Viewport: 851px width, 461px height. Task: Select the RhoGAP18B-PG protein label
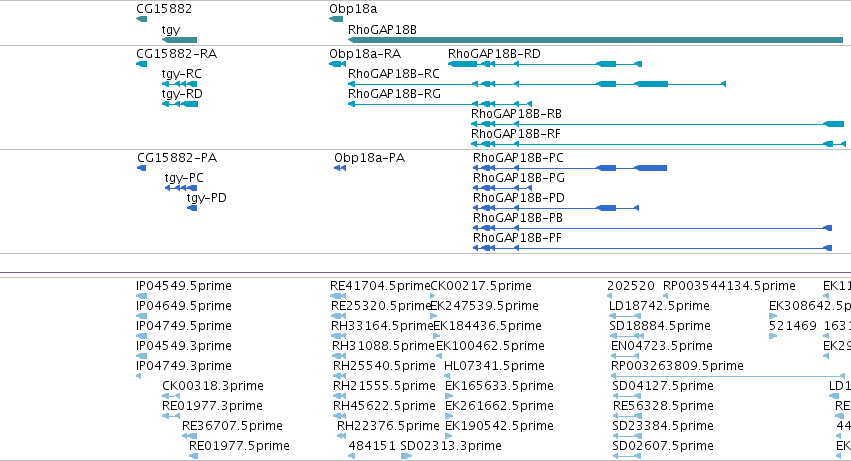coord(519,178)
